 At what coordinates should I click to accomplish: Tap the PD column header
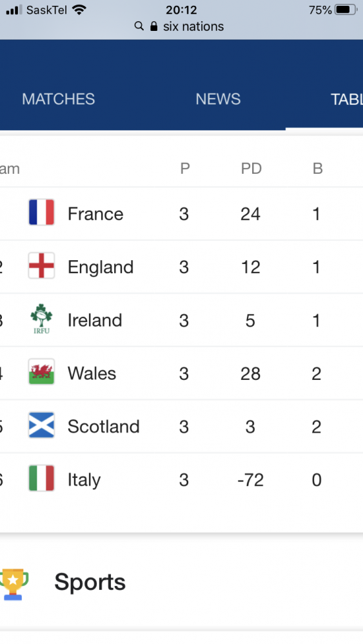tap(251, 168)
